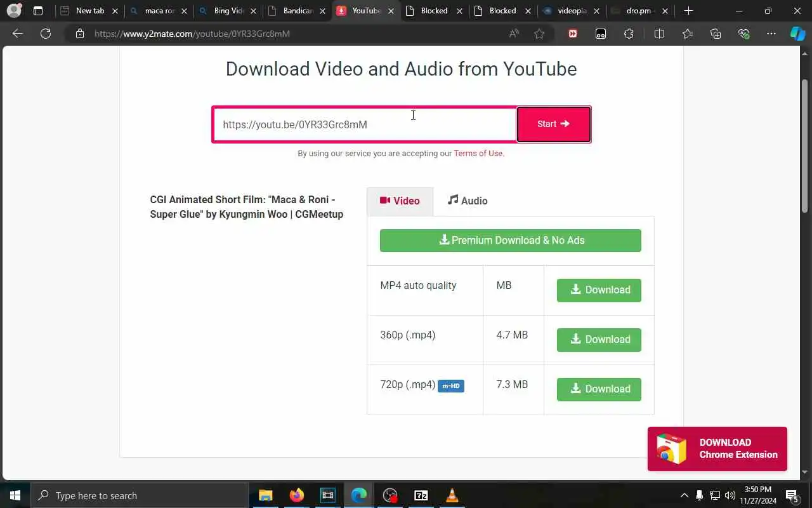Open the notification center icon

[792, 495]
